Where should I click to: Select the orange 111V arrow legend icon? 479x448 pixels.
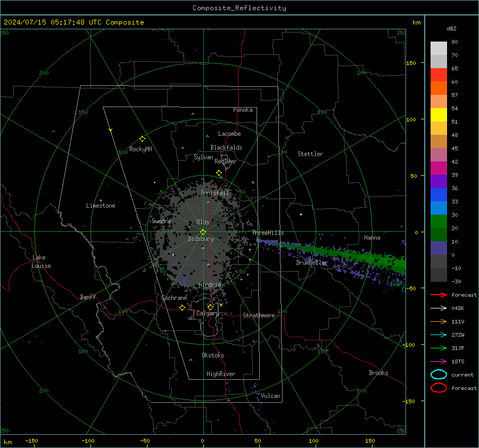(439, 321)
